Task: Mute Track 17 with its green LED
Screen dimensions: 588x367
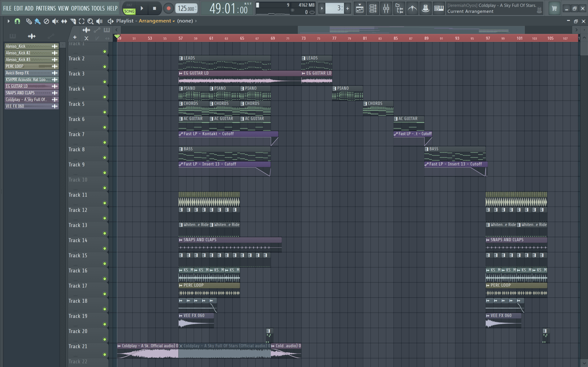Action: click(105, 294)
